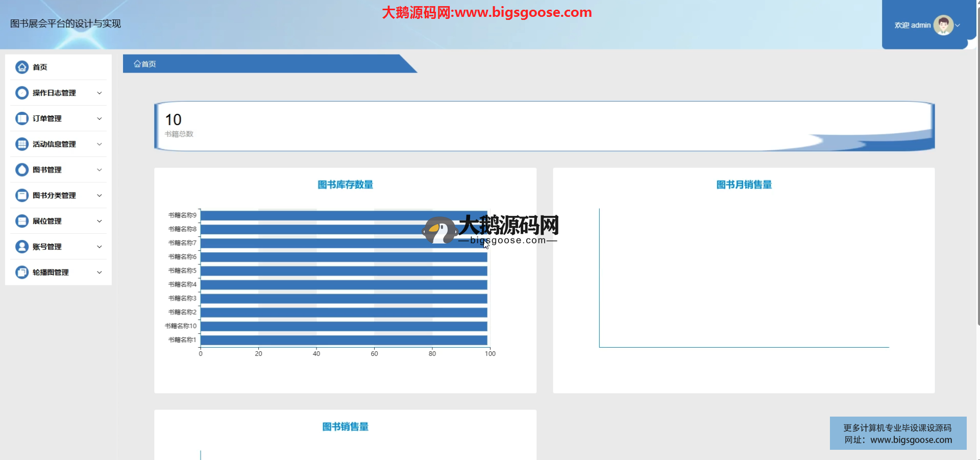Open the admin user dropdown arrow
Image resolution: width=980 pixels, height=460 pixels.
(958, 25)
